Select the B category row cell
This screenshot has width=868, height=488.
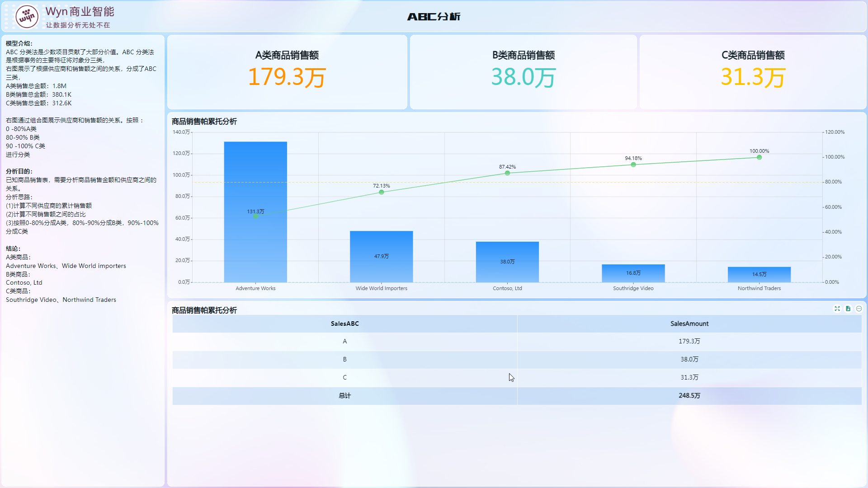click(x=344, y=359)
